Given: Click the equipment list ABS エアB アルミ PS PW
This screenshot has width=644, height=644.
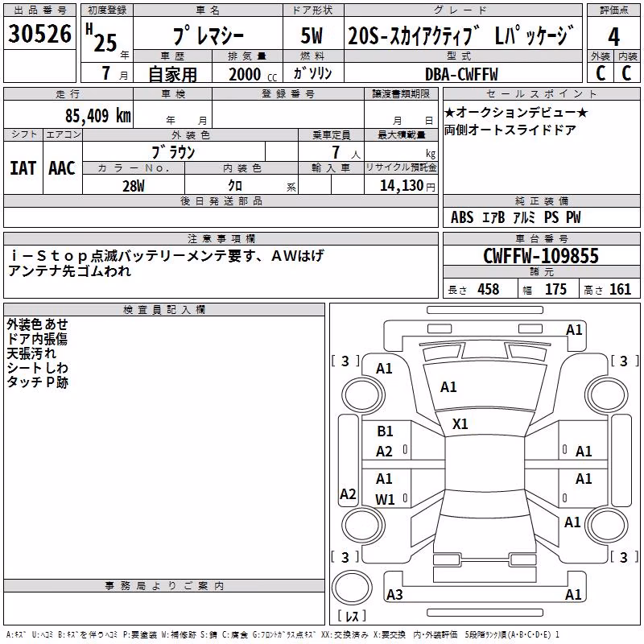Looking at the screenshot, I should [x=515, y=217].
